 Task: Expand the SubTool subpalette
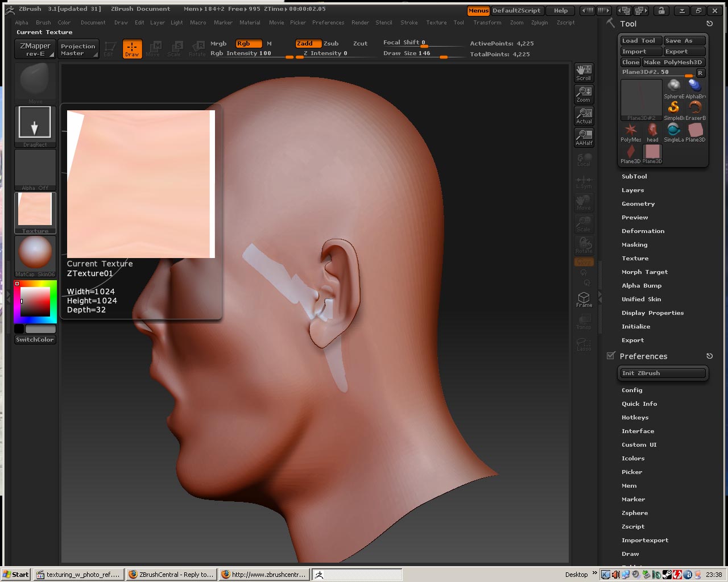tap(634, 176)
